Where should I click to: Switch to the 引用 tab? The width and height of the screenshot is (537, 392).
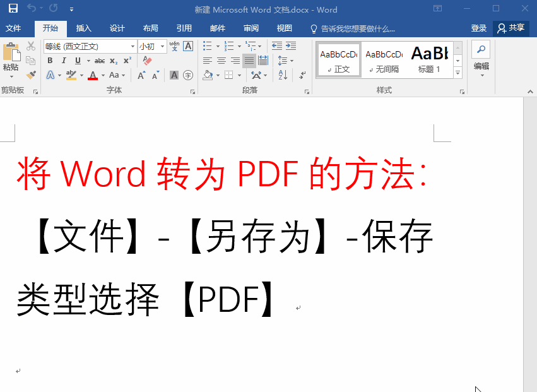tap(184, 28)
